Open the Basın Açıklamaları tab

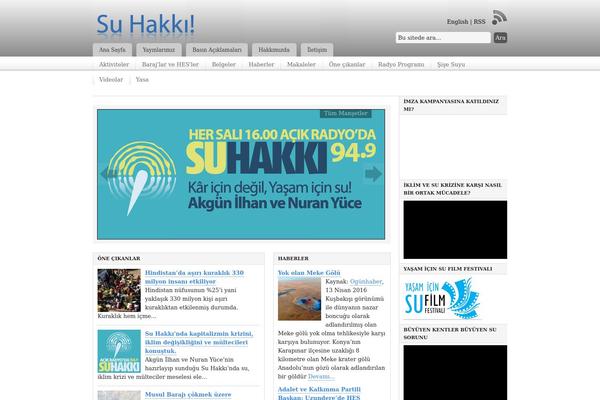tap(217, 50)
